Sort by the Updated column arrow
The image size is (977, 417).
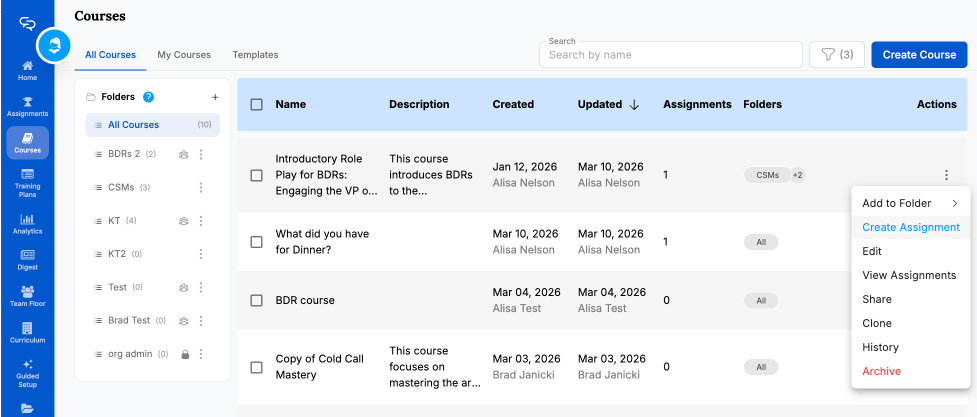point(634,104)
